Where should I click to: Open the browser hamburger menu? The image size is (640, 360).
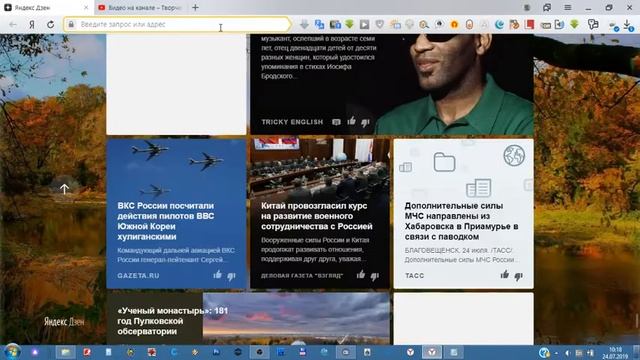click(x=568, y=7)
